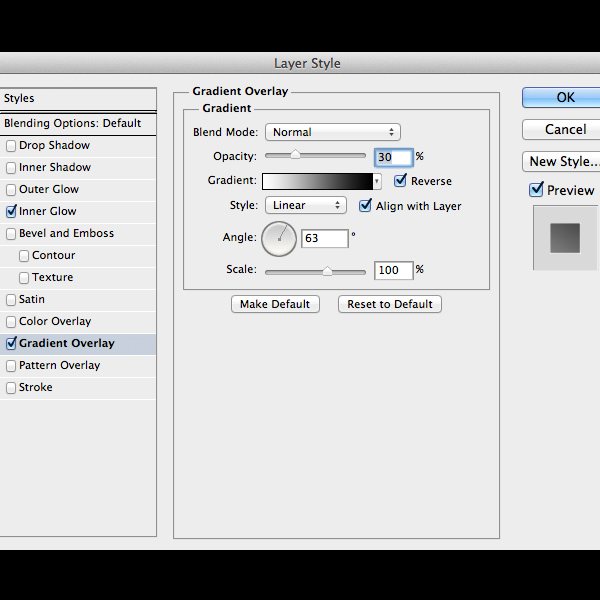Click the gradient color bar
Screen dimensions: 600x600
pyautogui.click(x=318, y=181)
